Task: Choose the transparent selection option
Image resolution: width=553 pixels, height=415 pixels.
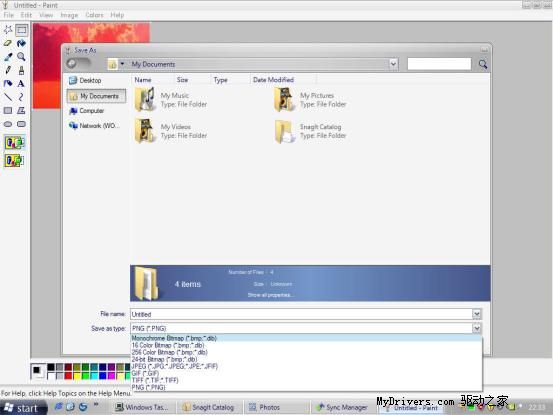Action: (x=14, y=161)
